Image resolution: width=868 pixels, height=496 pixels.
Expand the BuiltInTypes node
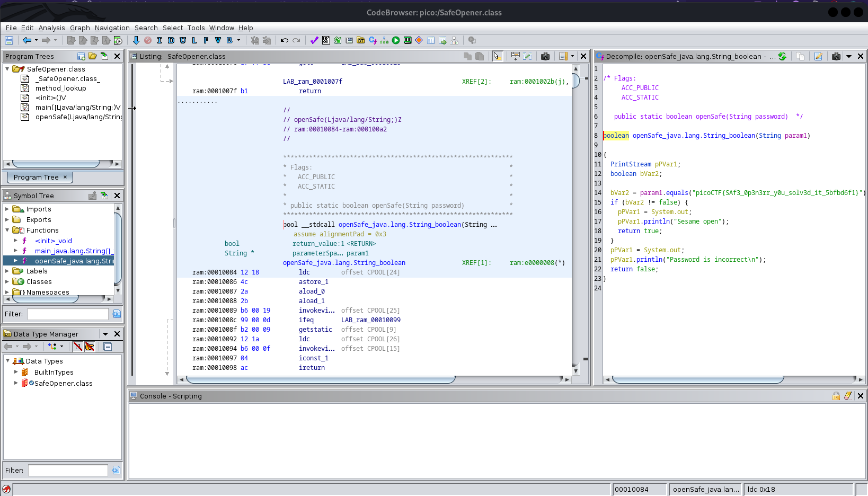pyautogui.click(x=16, y=372)
